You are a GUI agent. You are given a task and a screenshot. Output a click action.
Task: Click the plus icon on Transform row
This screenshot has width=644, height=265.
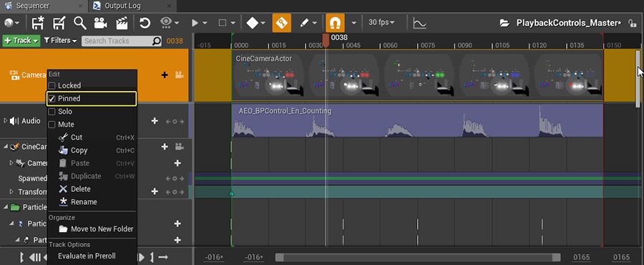point(155,191)
